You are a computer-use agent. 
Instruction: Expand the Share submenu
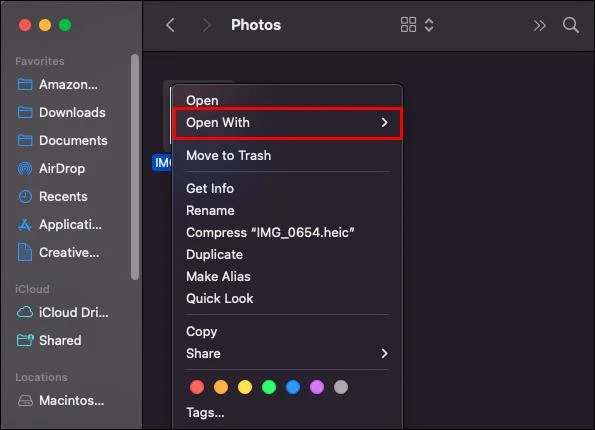point(287,354)
